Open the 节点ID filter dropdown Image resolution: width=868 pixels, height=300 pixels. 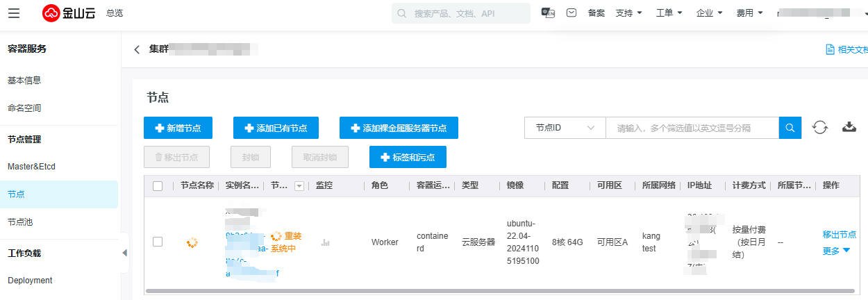(x=565, y=128)
